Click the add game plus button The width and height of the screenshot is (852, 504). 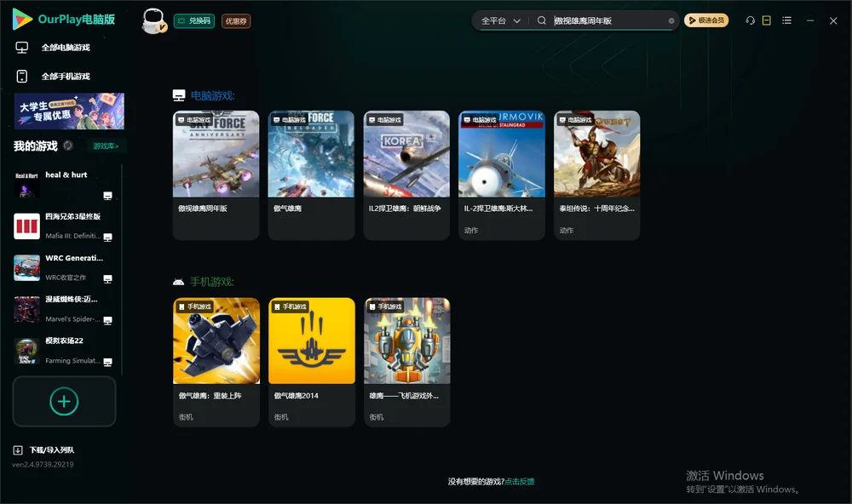(64, 401)
